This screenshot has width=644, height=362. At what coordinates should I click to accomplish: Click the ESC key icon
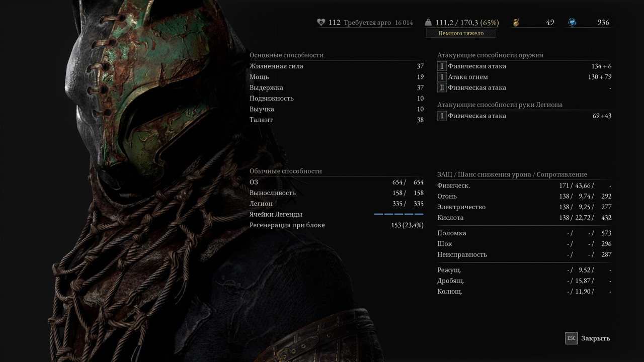point(572,338)
